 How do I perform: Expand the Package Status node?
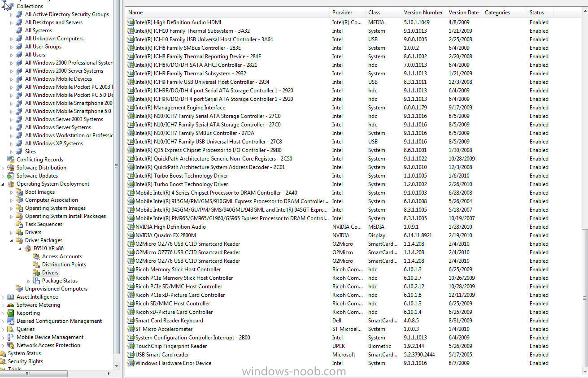click(x=29, y=281)
